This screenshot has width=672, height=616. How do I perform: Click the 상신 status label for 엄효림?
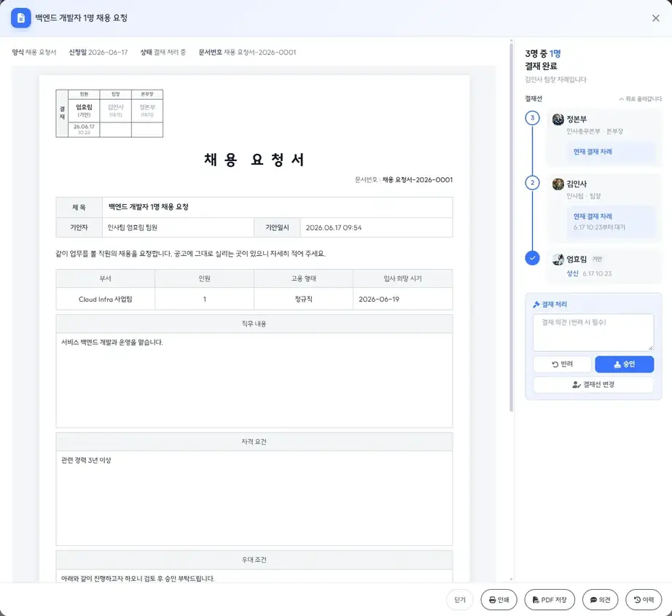click(x=573, y=273)
